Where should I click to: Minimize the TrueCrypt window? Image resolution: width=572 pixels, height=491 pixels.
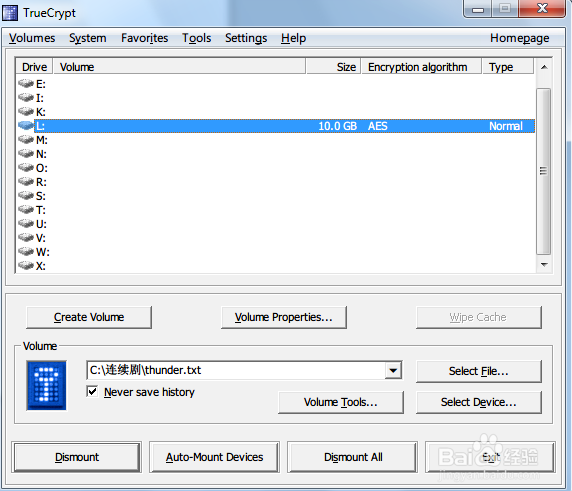coord(478,9)
